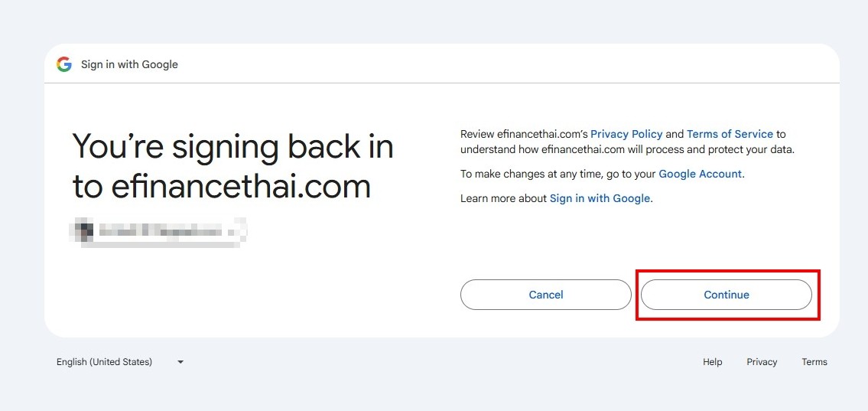Open the Privacy footer link

tap(762, 362)
